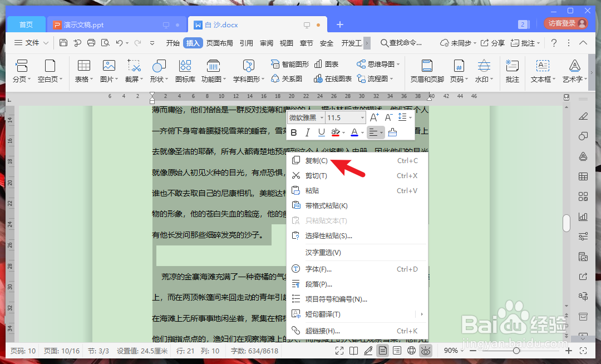Open 字体(F)... from context menu
Viewport: 601px width, 364px height.
[x=357, y=269]
